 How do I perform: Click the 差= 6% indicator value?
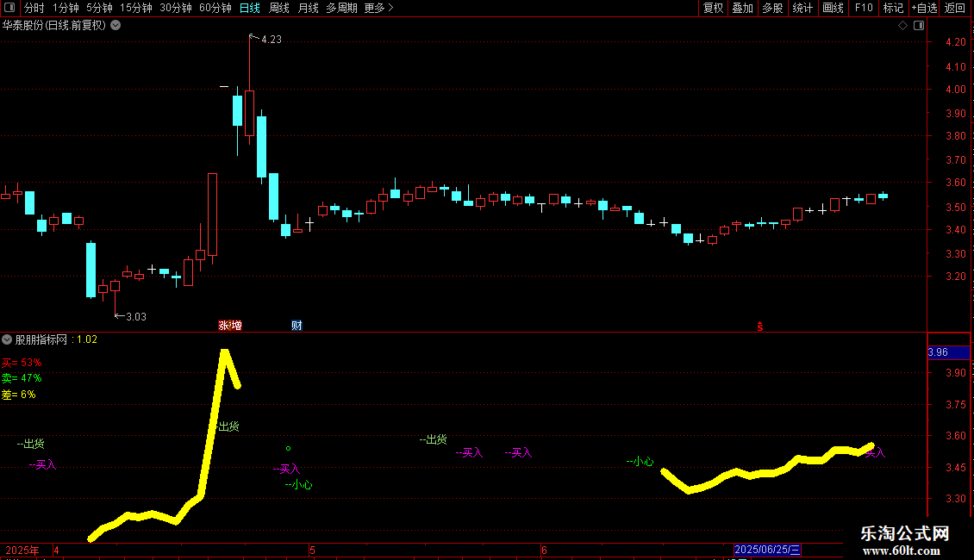click(x=19, y=395)
